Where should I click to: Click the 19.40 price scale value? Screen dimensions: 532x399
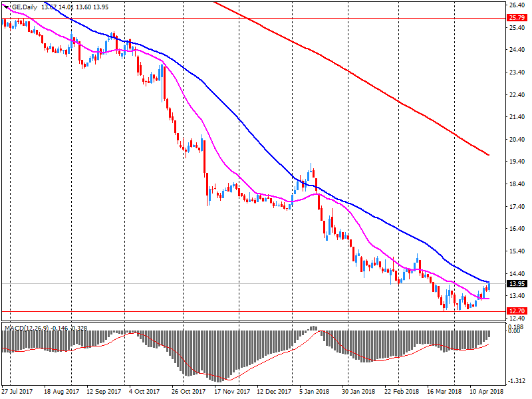pyautogui.click(x=517, y=161)
